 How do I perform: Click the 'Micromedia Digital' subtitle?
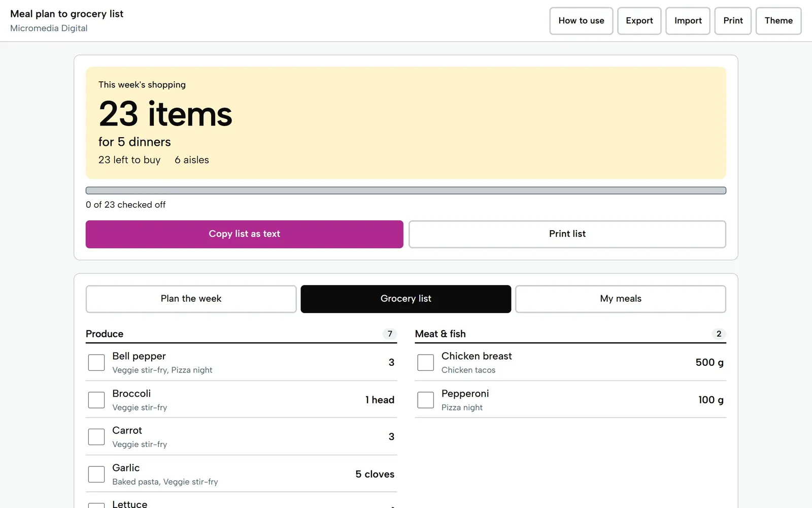click(49, 28)
